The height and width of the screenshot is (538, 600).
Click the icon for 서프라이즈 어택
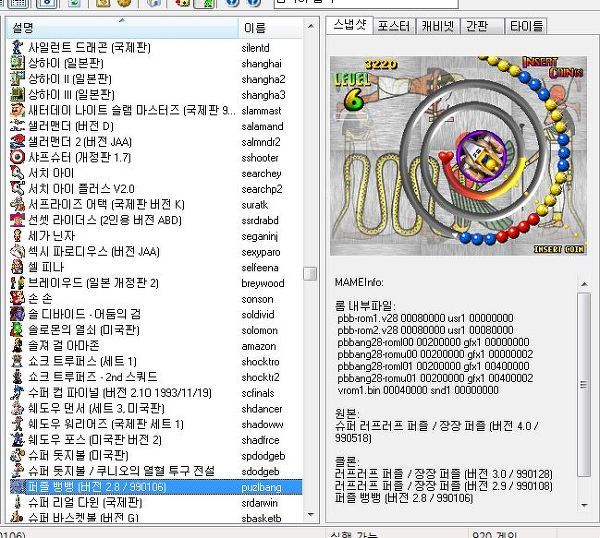17,204
